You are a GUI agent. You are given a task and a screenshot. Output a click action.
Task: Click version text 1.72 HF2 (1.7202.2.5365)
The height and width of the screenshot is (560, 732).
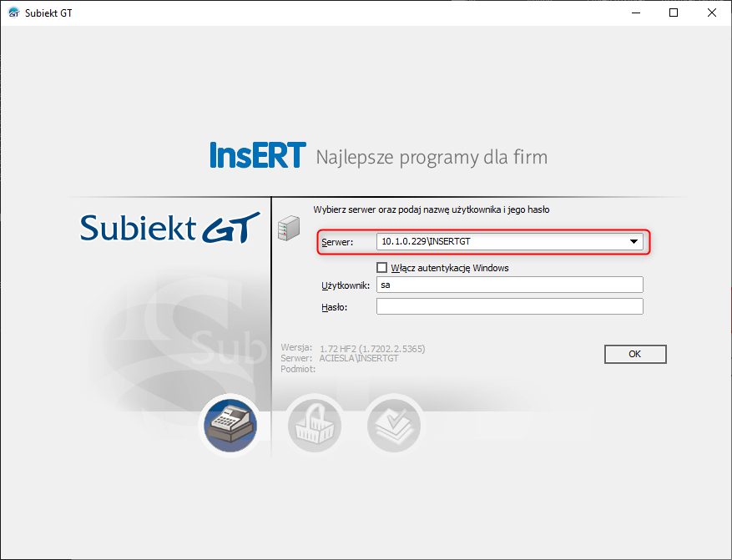click(x=372, y=349)
